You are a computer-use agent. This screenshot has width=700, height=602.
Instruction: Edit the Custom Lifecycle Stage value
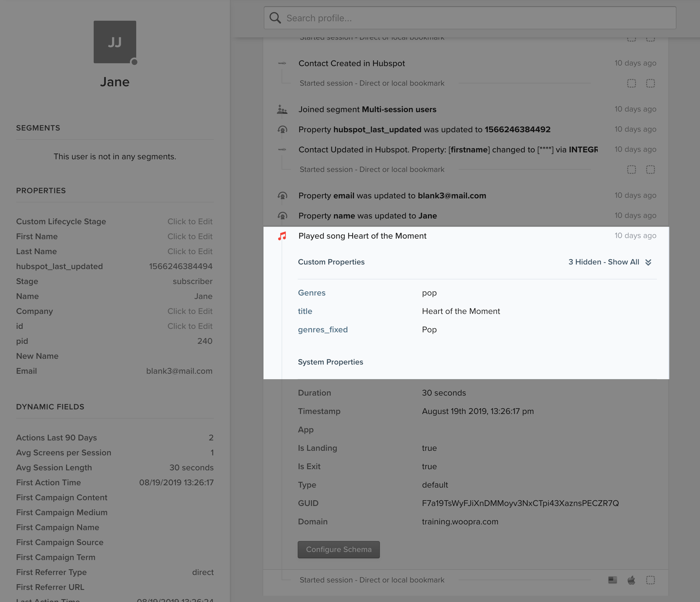coord(190,221)
